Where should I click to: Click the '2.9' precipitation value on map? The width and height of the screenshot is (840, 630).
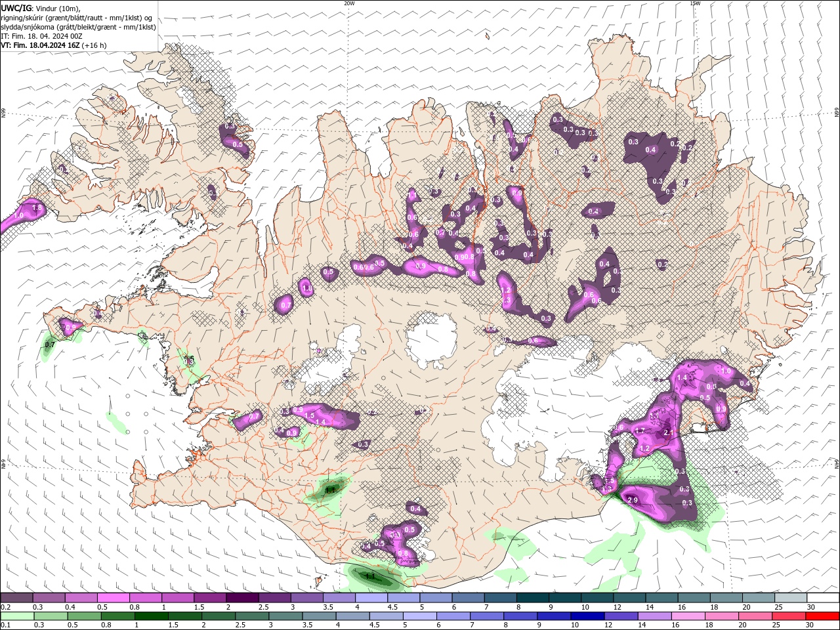click(x=633, y=500)
